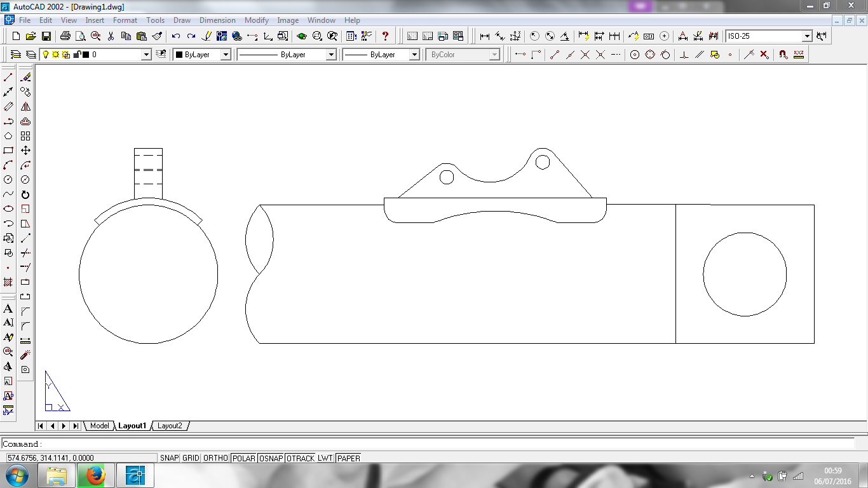Click the Save drawing icon
This screenshot has width=868, height=488.
coord(46,36)
